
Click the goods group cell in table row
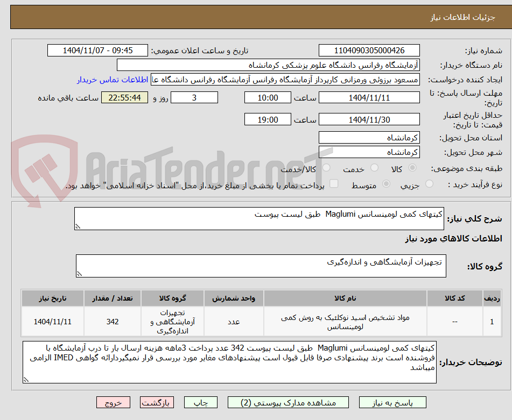click(x=172, y=322)
